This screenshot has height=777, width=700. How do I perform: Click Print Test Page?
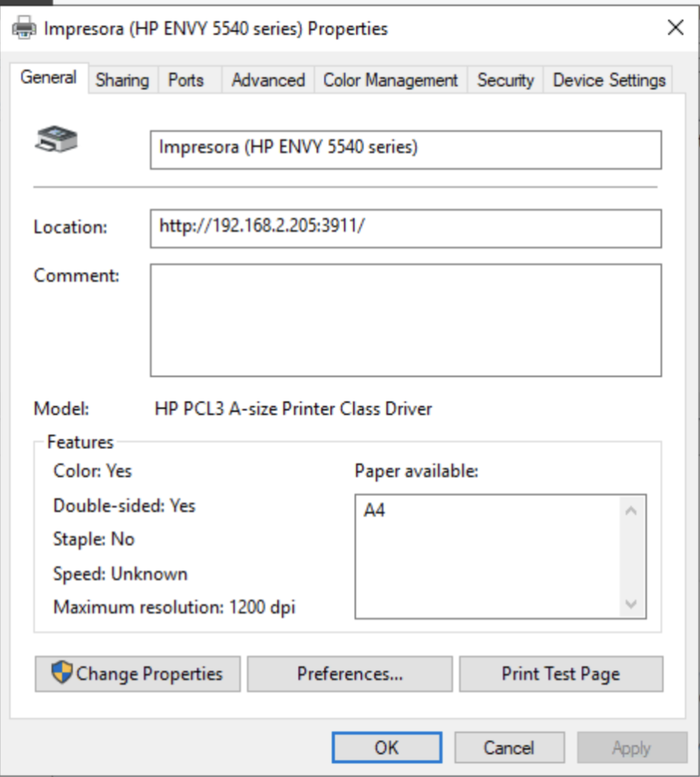tap(560, 674)
